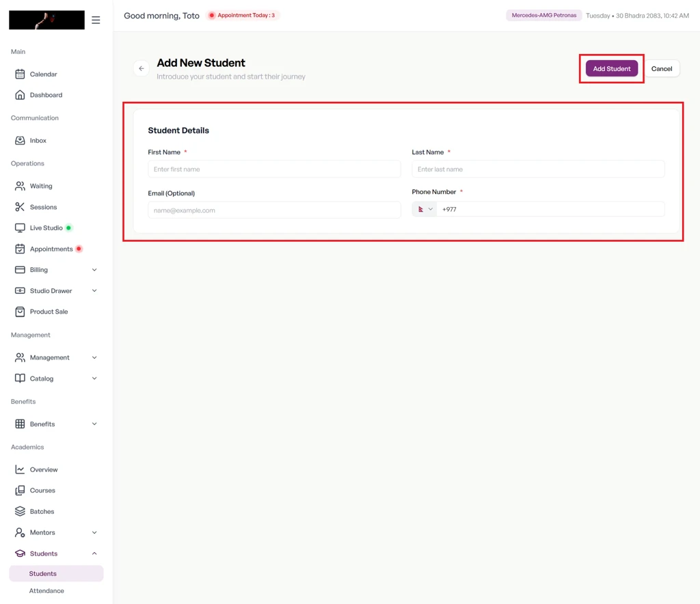The image size is (700, 604).
Task: Expand the Billing submenu chevron
Action: (x=94, y=270)
